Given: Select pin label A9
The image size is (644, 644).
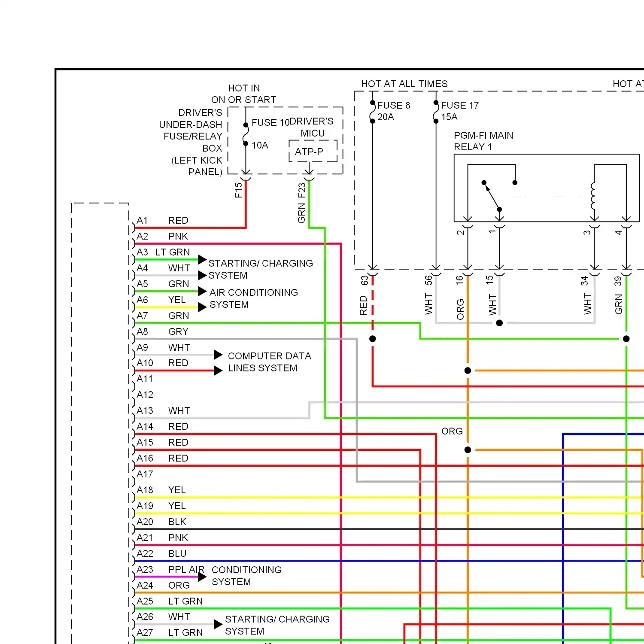Looking at the screenshot, I should [142, 347].
